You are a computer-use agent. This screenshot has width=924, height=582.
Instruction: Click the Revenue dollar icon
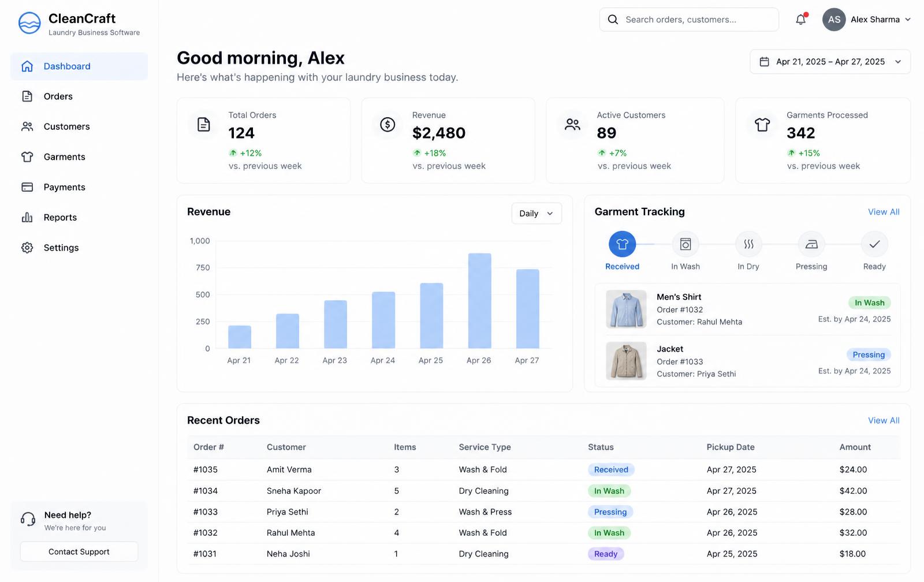point(388,124)
